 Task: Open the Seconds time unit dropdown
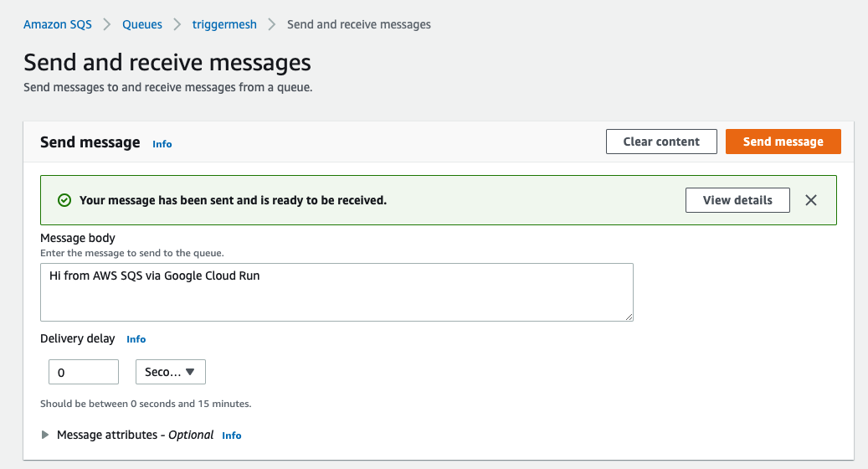(170, 372)
